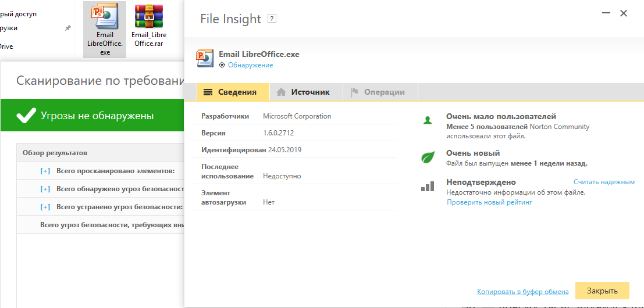Image resolution: width=644 pixels, height=308 pixels.
Task: Click Microsoft Corporation developer value
Action: (x=297, y=116)
